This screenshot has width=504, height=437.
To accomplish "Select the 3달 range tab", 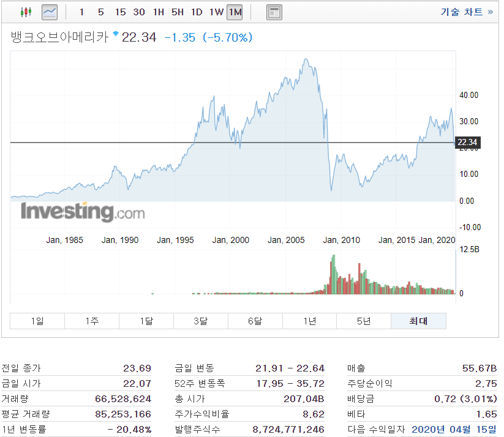I will [201, 321].
